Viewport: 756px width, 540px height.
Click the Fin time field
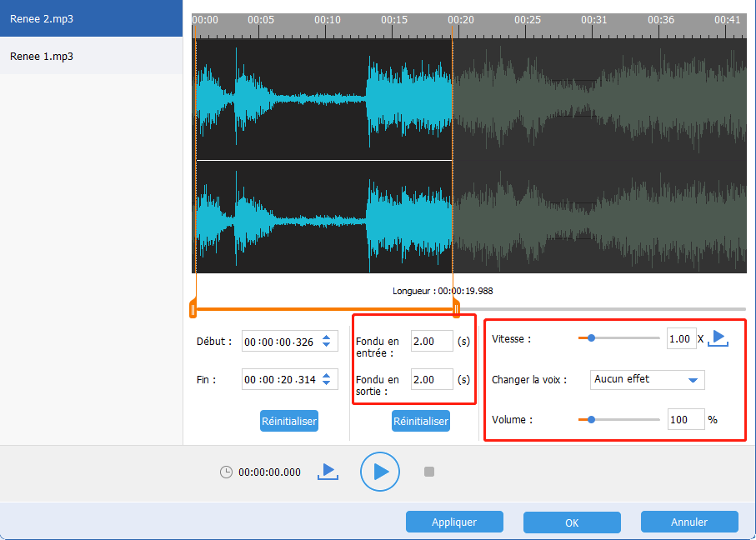coord(290,379)
